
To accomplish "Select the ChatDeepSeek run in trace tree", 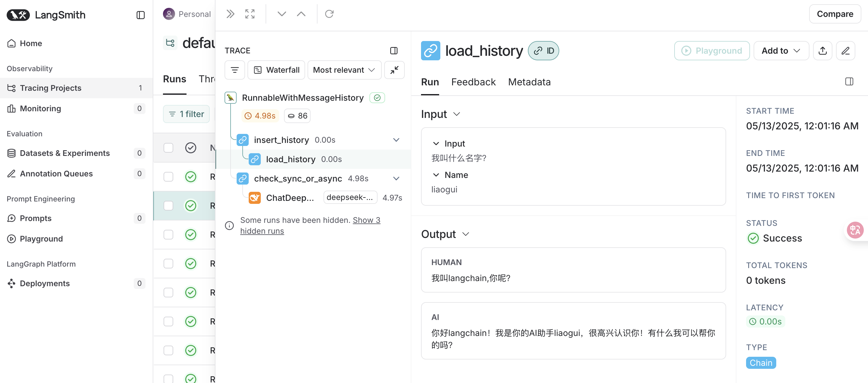I will click(x=290, y=198).
